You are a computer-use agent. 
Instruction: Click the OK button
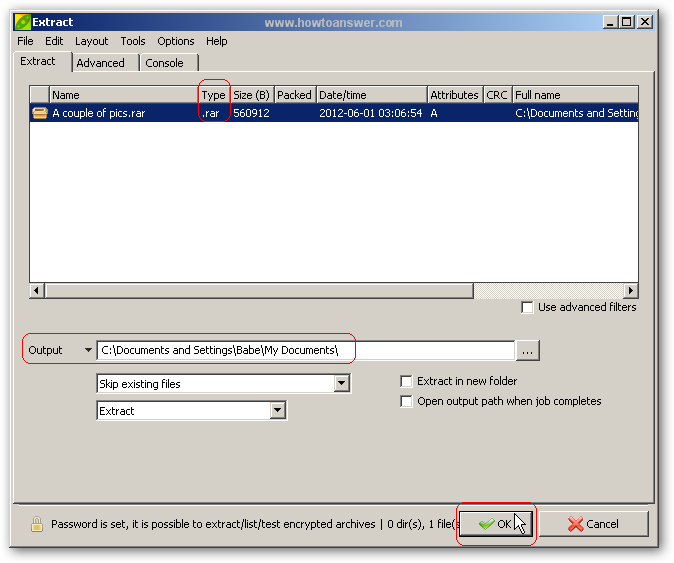[x=496, y=524]
